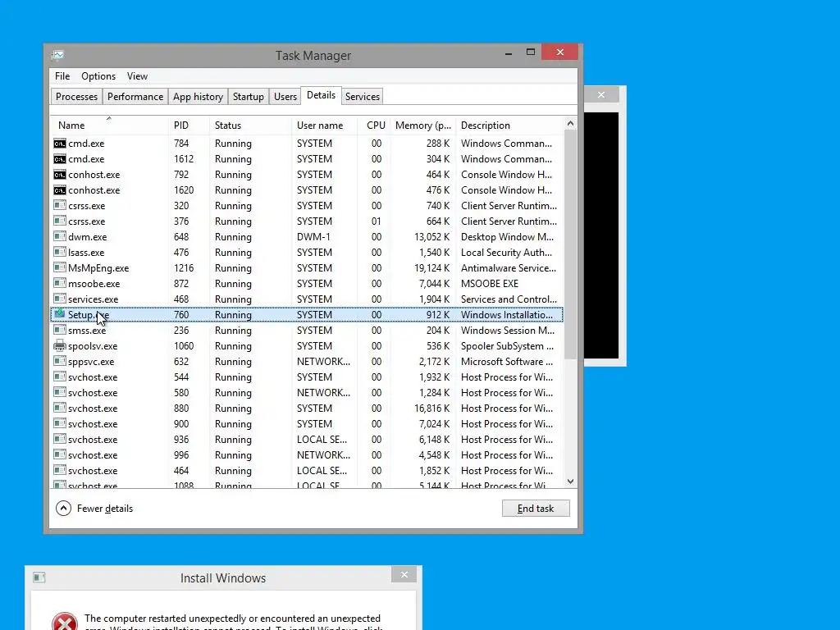Viewport: 840px width, 630px height.
Task: Click the MsMpEng.exe process icon
Action: pos(59,267)
